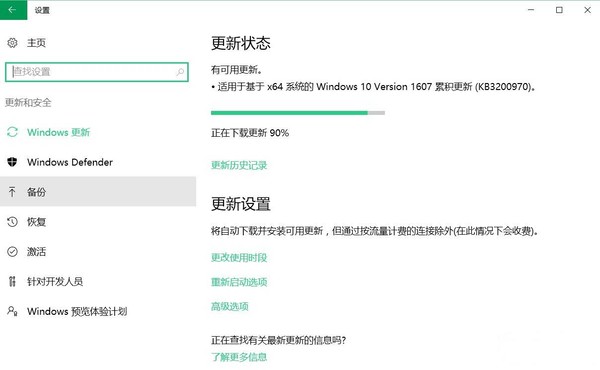Focus the 查找设置 search field

click(x=97, y=72)
